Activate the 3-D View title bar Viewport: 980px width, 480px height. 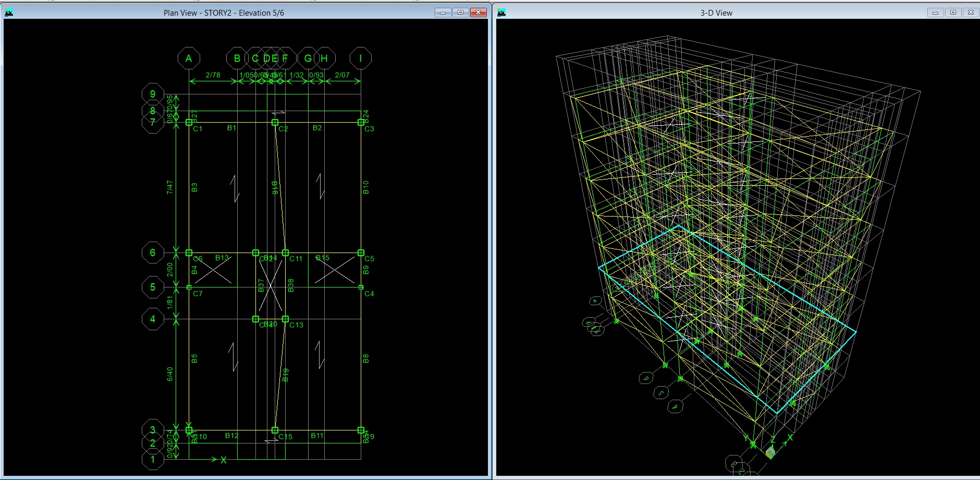pos(716,13)
